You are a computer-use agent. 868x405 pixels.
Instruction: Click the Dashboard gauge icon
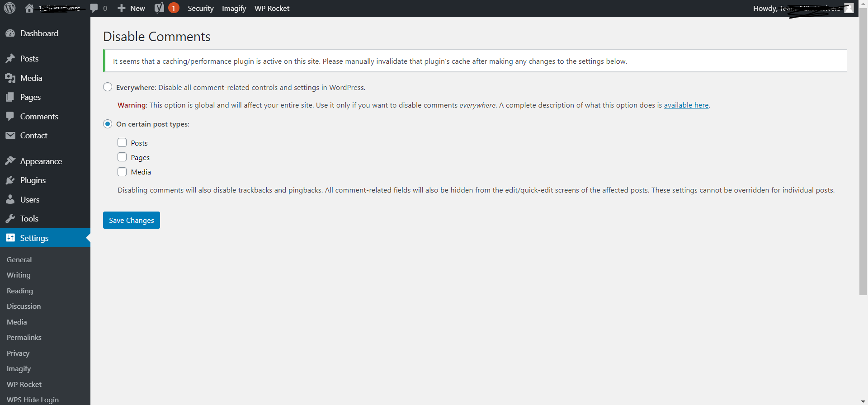pos(10,33)
